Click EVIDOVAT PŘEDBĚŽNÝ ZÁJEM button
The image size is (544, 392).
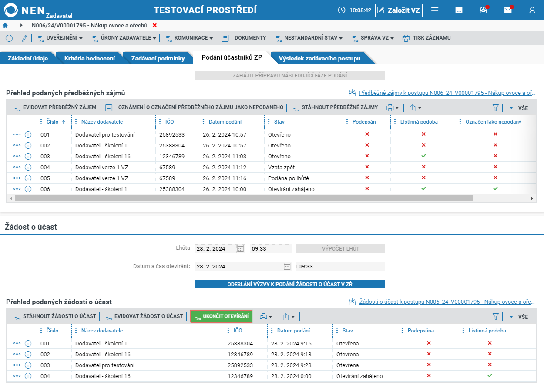pyautogui.click(x=55, y=107)
